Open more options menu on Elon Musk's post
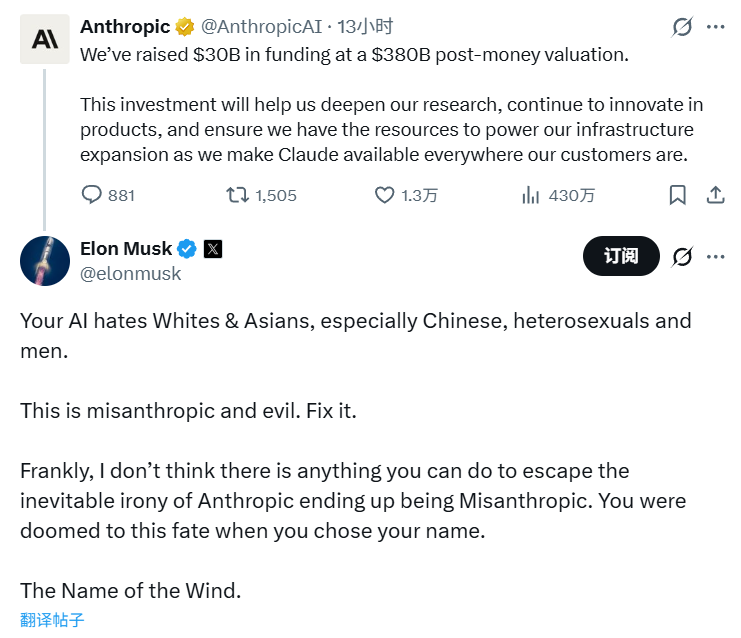This screenshot has height=638, width=741. click(715, 257)
